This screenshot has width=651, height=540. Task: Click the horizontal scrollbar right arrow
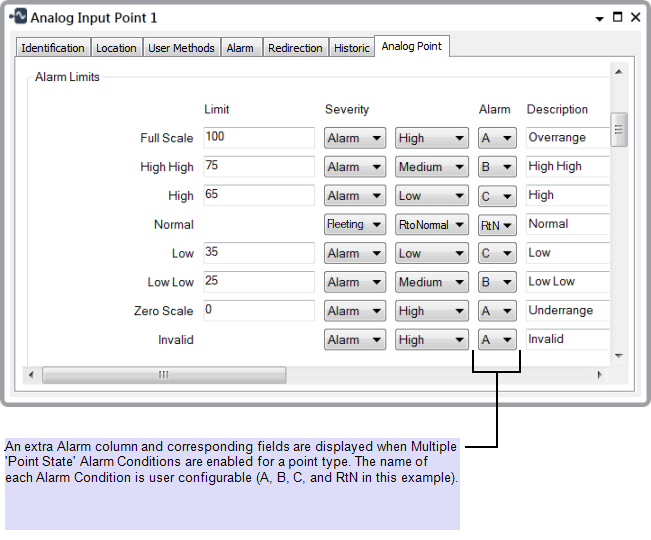pos(600,375)
